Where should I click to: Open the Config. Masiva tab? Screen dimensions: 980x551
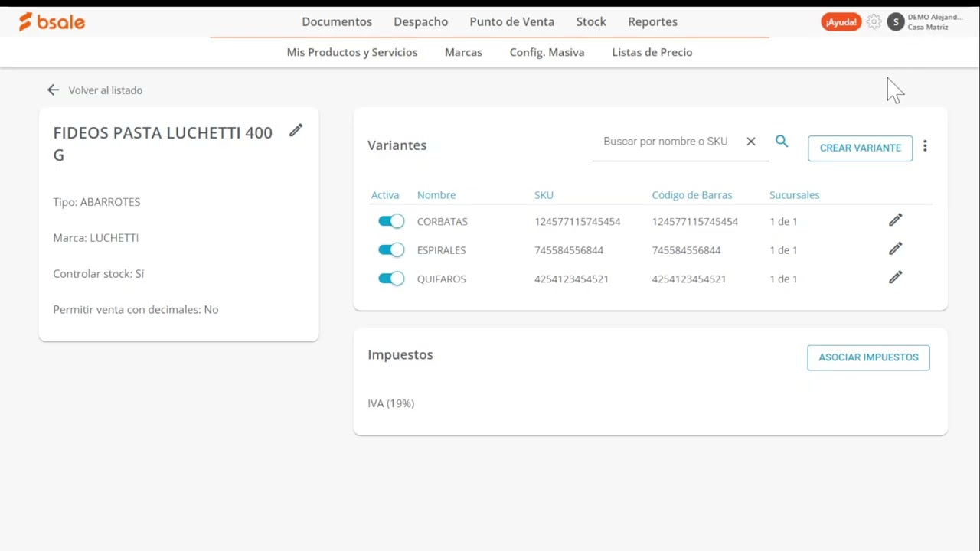[547, 52]
